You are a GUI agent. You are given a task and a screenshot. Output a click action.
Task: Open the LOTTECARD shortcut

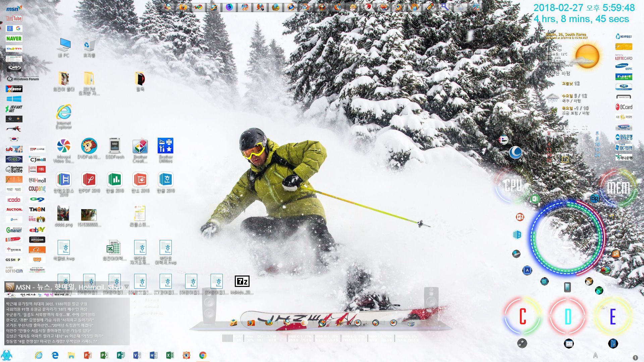point(624,57)
